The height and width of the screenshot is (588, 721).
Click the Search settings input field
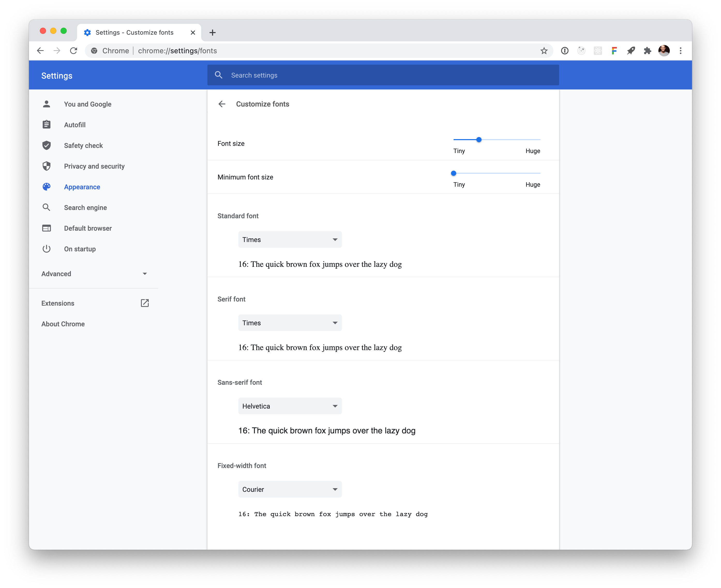pyautogui.click(x=383, y=75)
